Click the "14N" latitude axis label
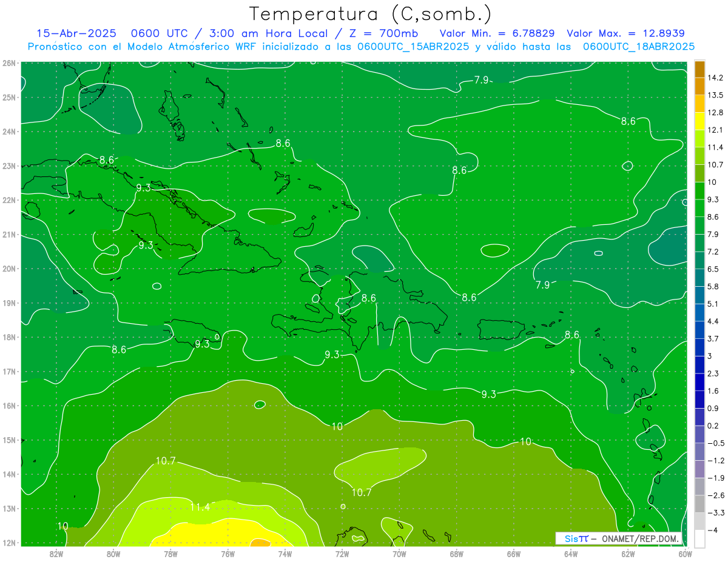The width and height of the screenshot is (728, 562). (x=8, y=474)
